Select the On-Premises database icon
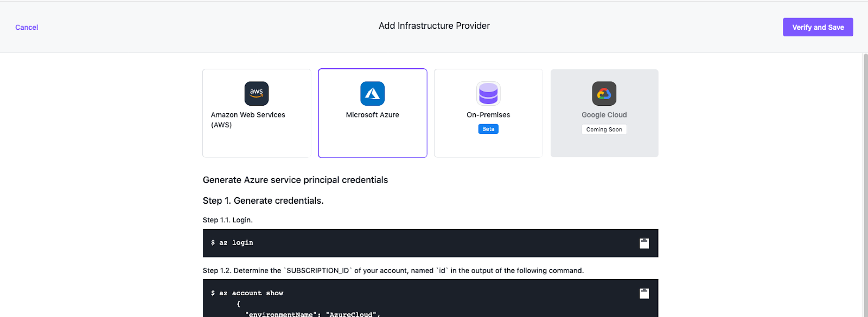This screenshot has width=868, height=317. point(488,94)
